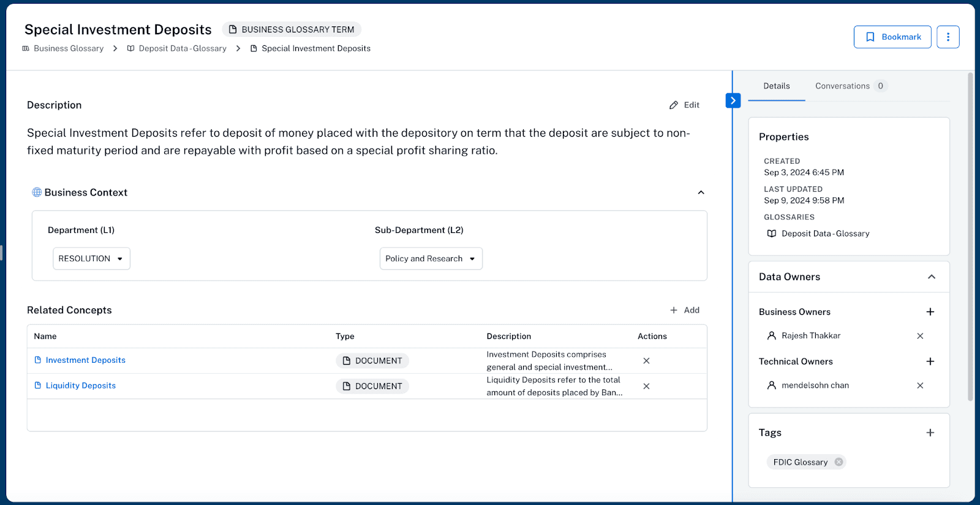980x505 pixels.
Task: Open Sub-Department Policy and Research dropdown
Action: 431,259
